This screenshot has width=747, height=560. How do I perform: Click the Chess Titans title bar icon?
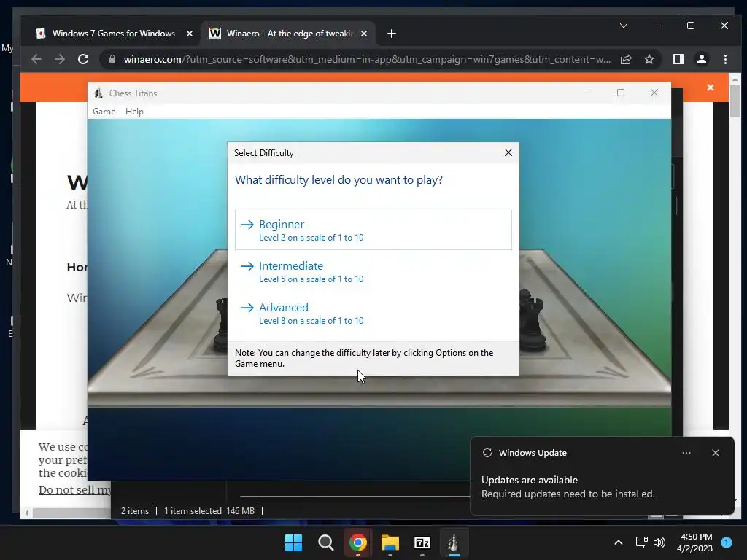[98, 93]
